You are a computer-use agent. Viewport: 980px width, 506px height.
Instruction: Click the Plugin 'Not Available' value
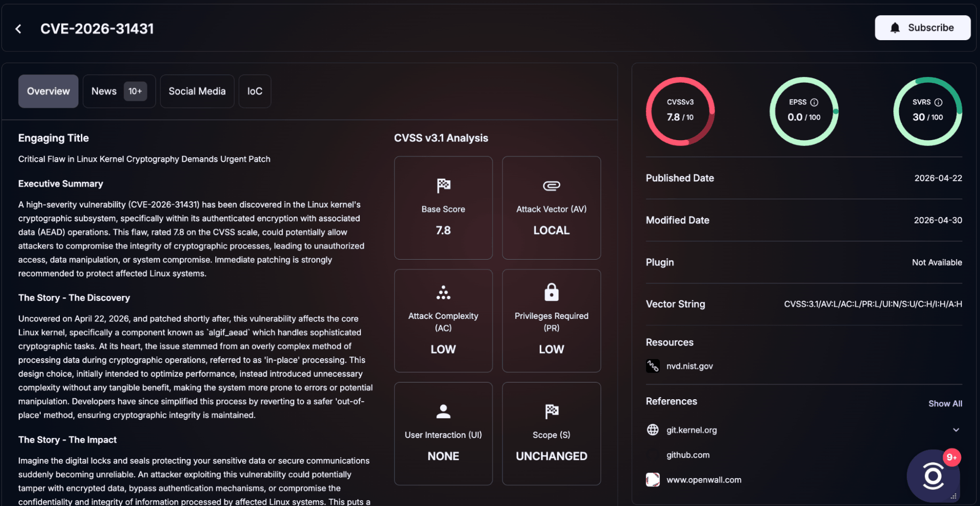click(936, 262)
